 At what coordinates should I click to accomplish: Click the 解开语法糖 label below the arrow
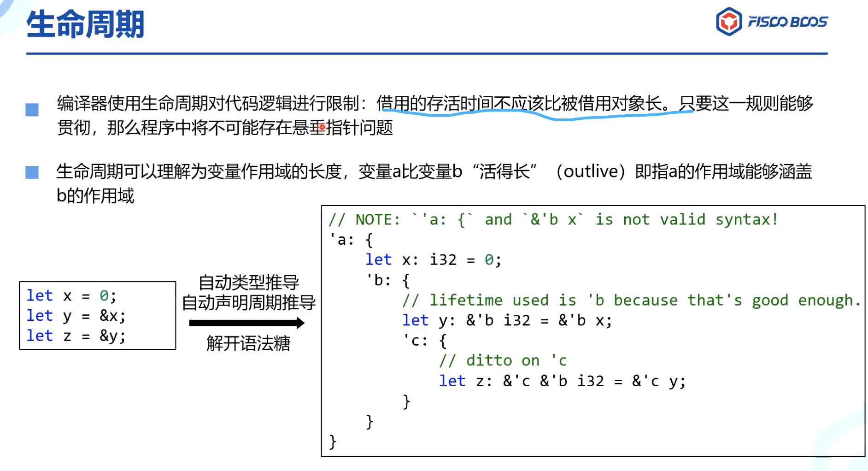[248, 343]
